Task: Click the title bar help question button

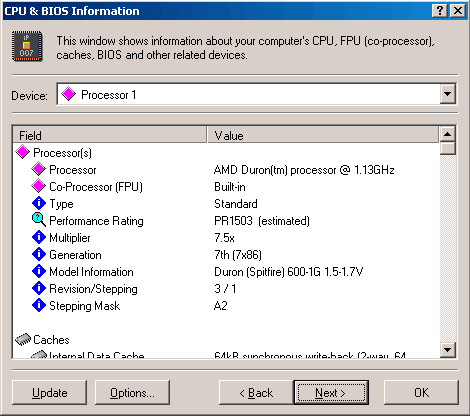Action: click(440, 11)
